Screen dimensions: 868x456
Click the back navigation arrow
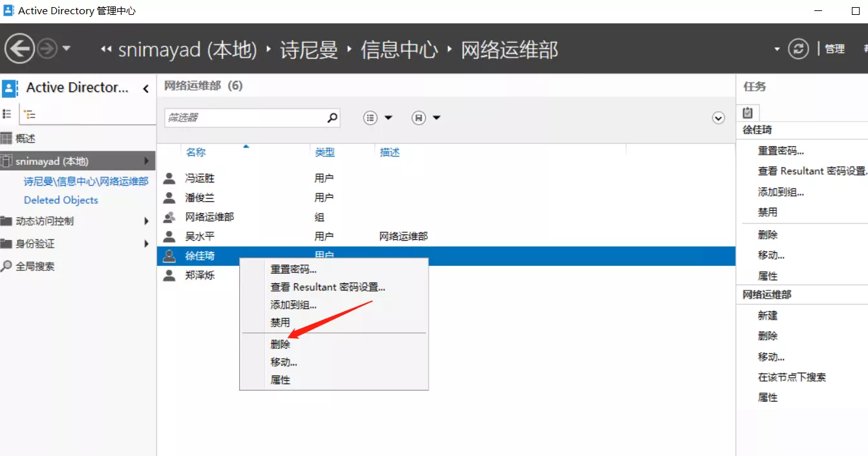(x=20, y=49)
